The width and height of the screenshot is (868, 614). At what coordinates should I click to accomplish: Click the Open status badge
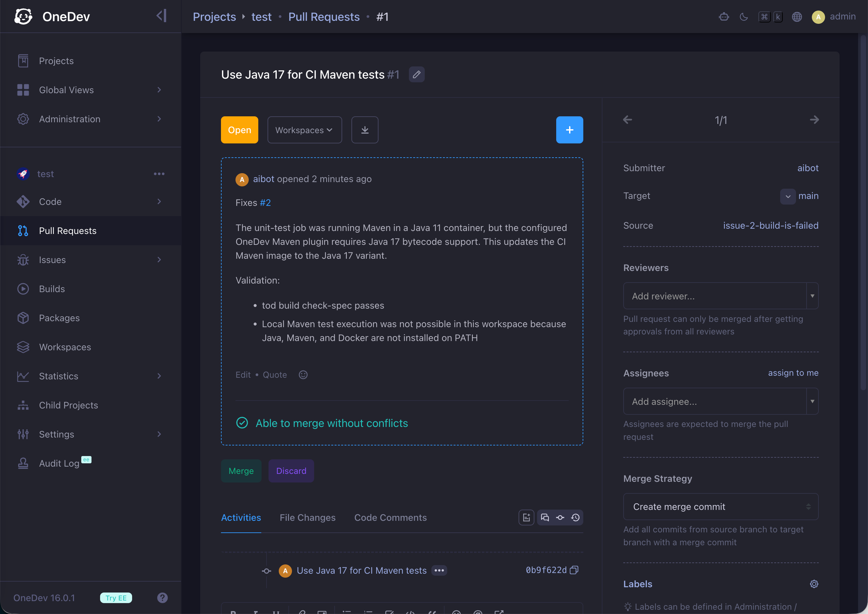(240, 130)
